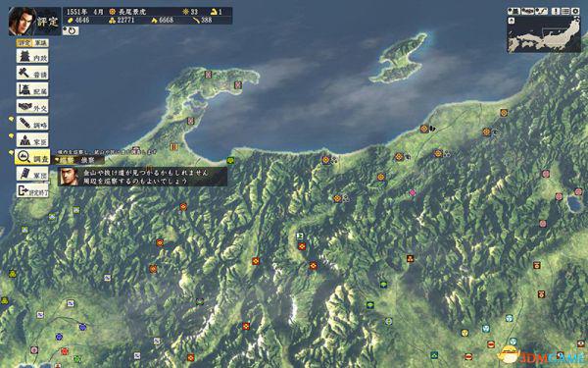Open the list menu icon above the minimap
This screenshot has height=368, width=588.
[565, 11]
